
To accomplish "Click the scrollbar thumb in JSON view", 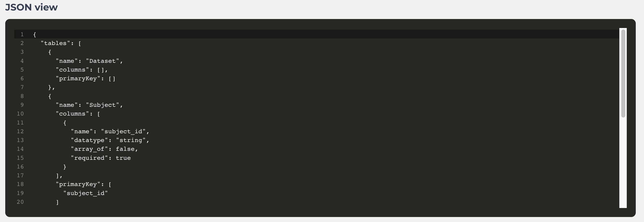I will [x=623, y=73].
